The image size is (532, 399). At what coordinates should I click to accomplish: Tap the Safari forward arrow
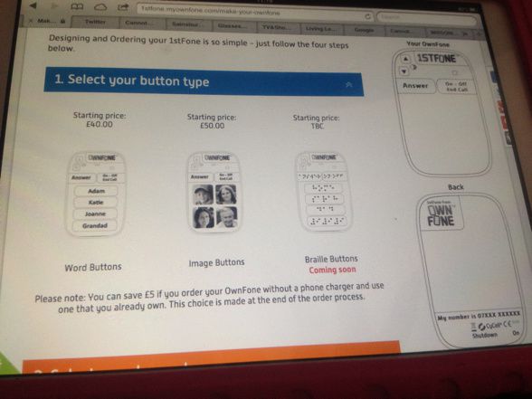click(x=54, y=6)
